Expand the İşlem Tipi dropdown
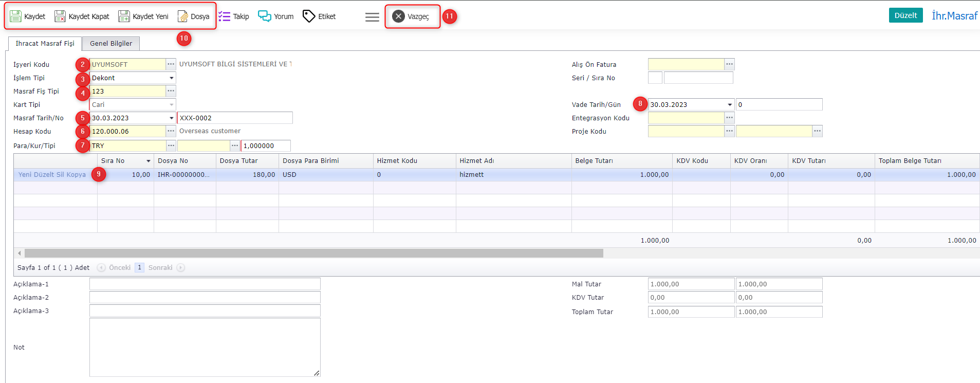The image size is (980, 383). [171, 78]
